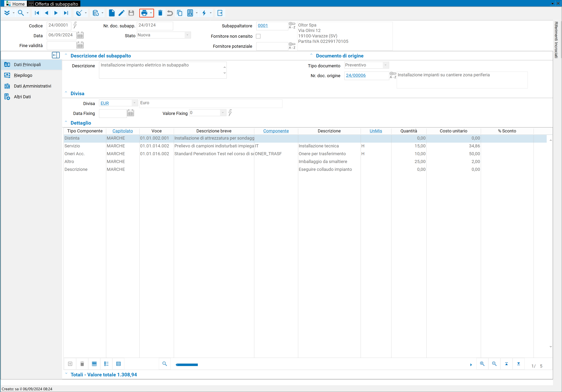Click the EUR currency link

point(105,103)
